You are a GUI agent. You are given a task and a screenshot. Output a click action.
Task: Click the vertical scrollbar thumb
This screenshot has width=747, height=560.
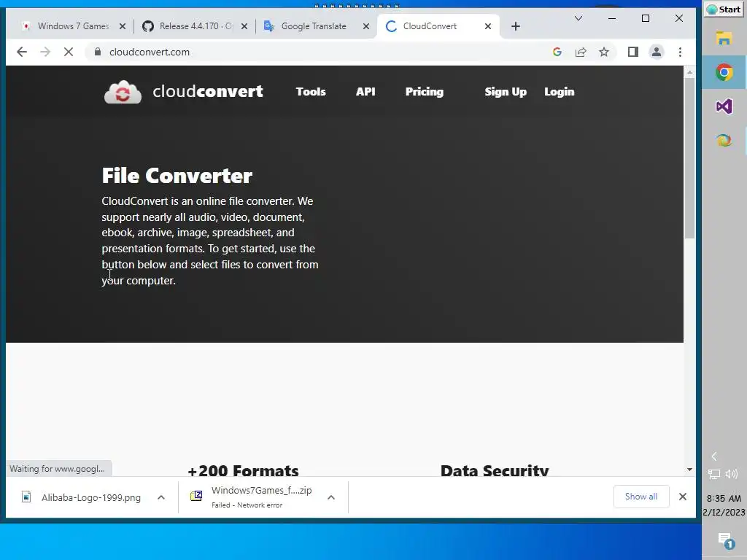coord(689,158)
